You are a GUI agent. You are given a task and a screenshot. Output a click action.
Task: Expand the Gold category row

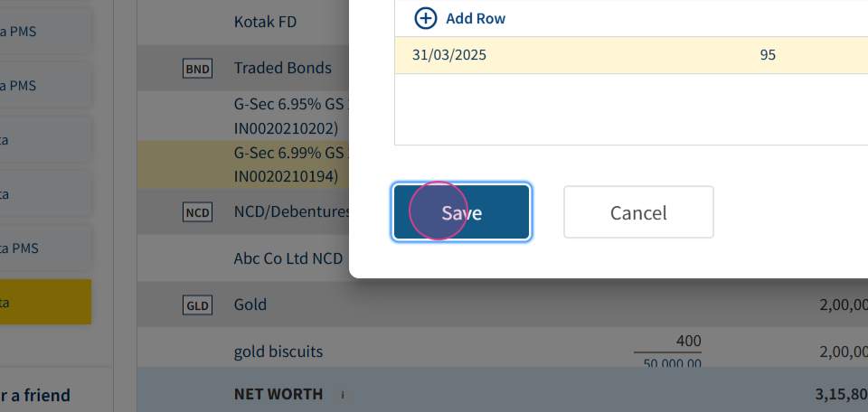pyautogui.click(x=250, y=304)
